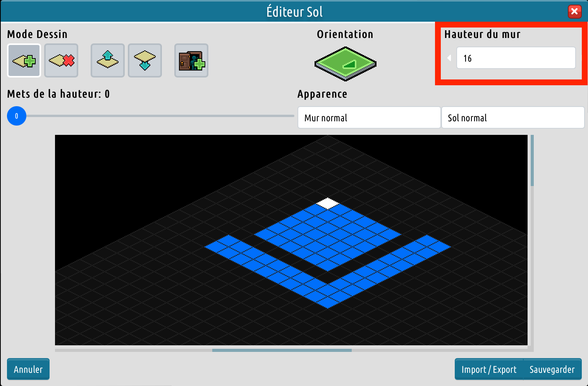This screenshot has width=588, height=386.
Task: Select the door placement tool
Action: click(x=191, y=60)
